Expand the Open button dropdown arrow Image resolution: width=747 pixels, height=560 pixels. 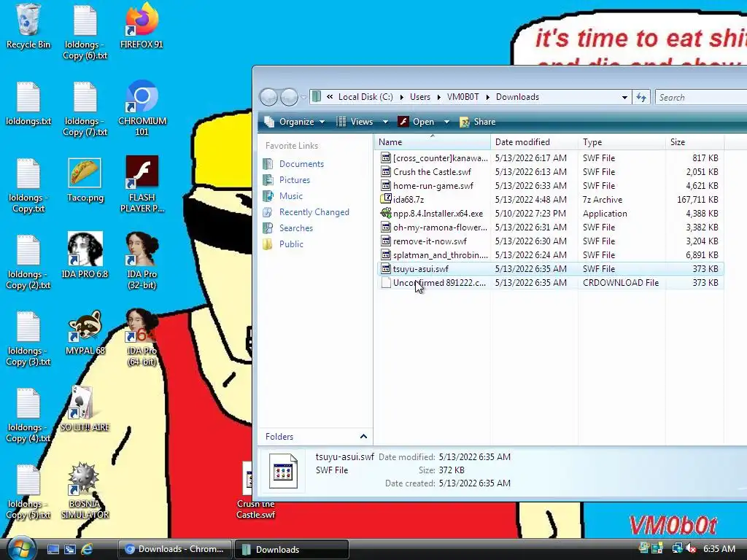(x=446, y=122)
